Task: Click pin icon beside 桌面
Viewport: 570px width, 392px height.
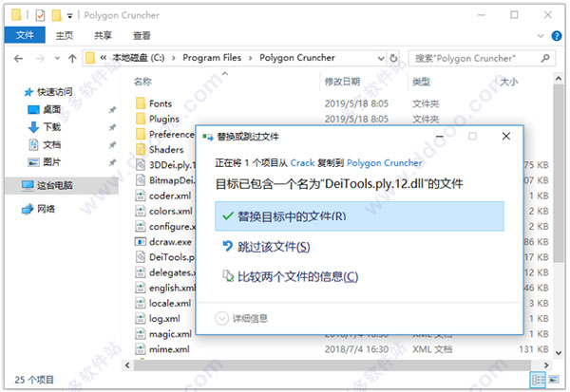Action: (112, 110)
